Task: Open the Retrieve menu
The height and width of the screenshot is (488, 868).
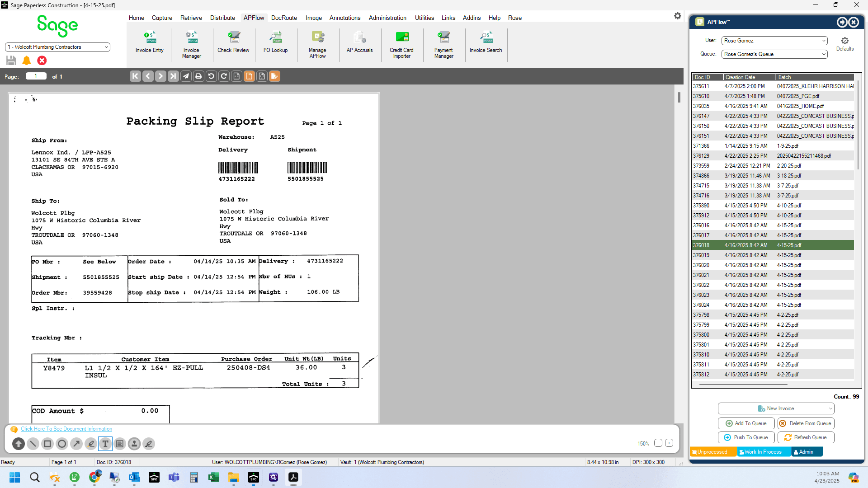Action: coord(191,18)
